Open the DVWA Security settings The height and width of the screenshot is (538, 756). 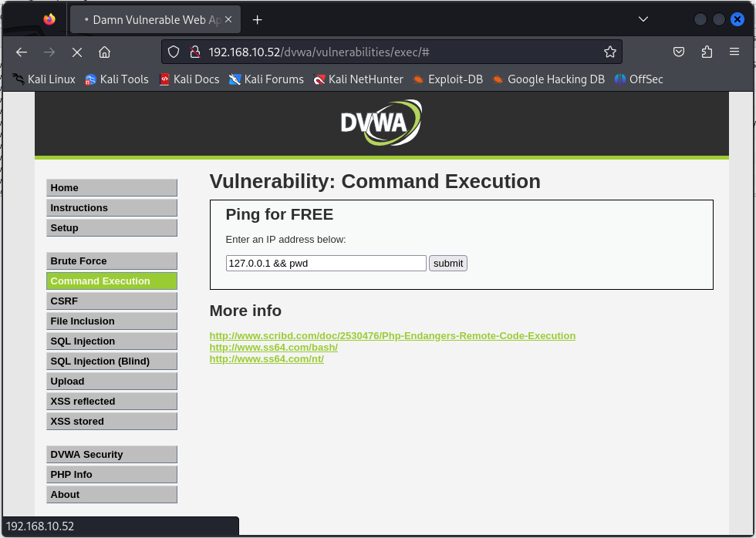pyautogui.click(x=112, y=455)
